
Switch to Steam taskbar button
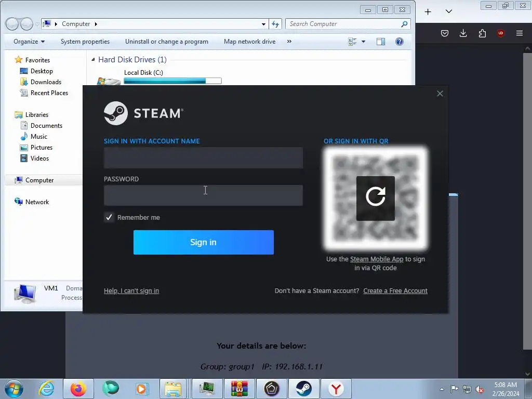tap(303, 389)
